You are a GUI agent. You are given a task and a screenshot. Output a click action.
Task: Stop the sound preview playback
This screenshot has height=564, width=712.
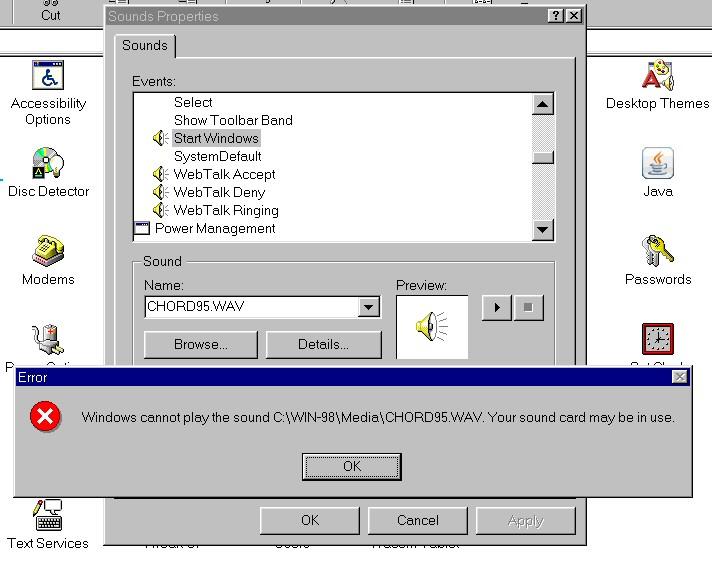tap(528, 308)
